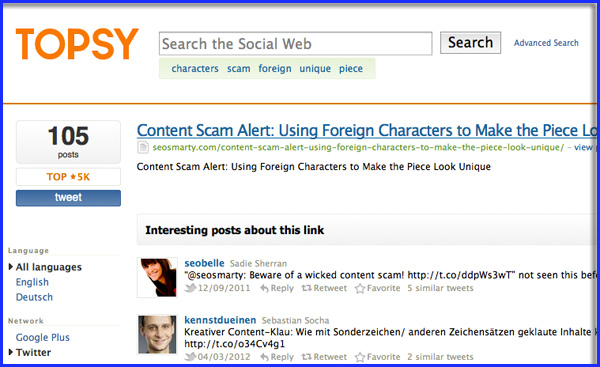Click the Reply arrow icon under kennstdueinen's tweet

coord(264,357)
